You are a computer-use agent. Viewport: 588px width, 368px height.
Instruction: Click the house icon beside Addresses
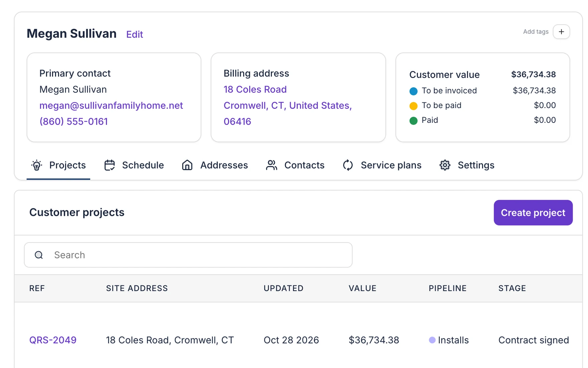[x=187, y=165]
